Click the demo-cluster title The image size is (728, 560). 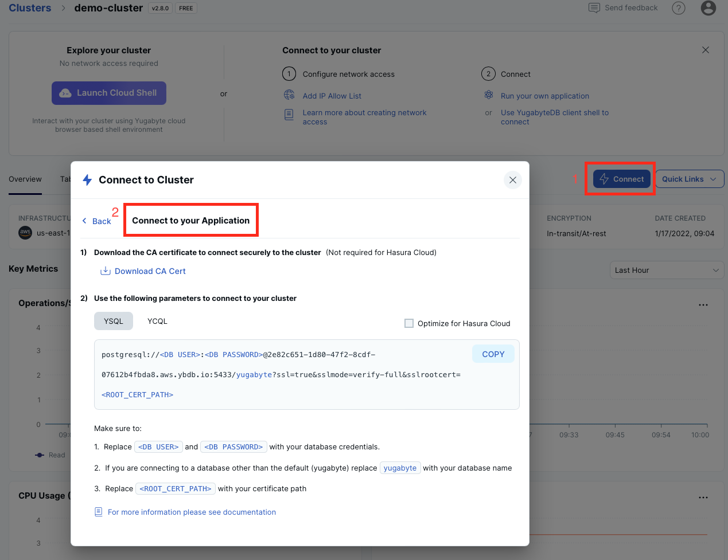pyautogui.click(x=108, y=8)
